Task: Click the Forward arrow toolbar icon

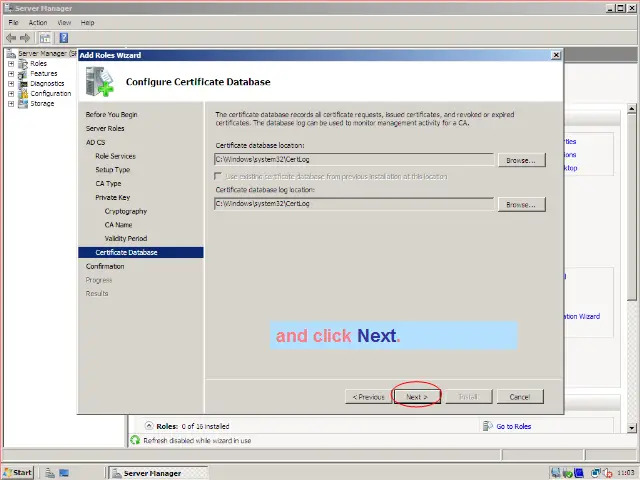Action: [25, 38]
